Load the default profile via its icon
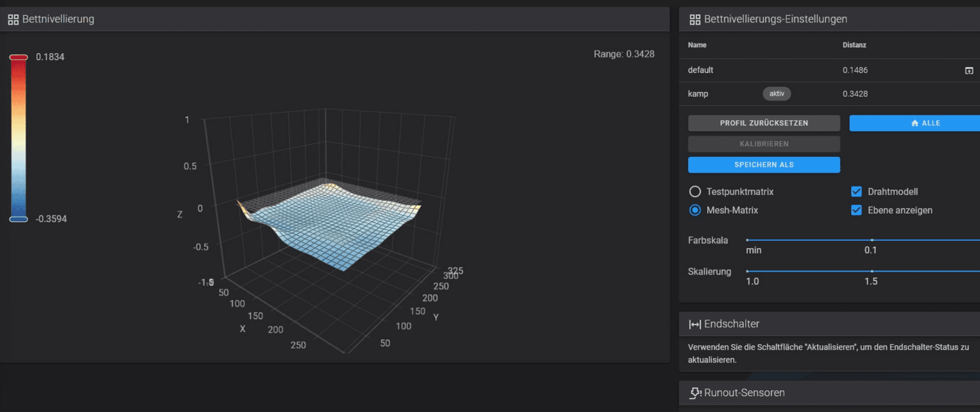Viewport: 980px width, 412px height. tap(969, 70)
